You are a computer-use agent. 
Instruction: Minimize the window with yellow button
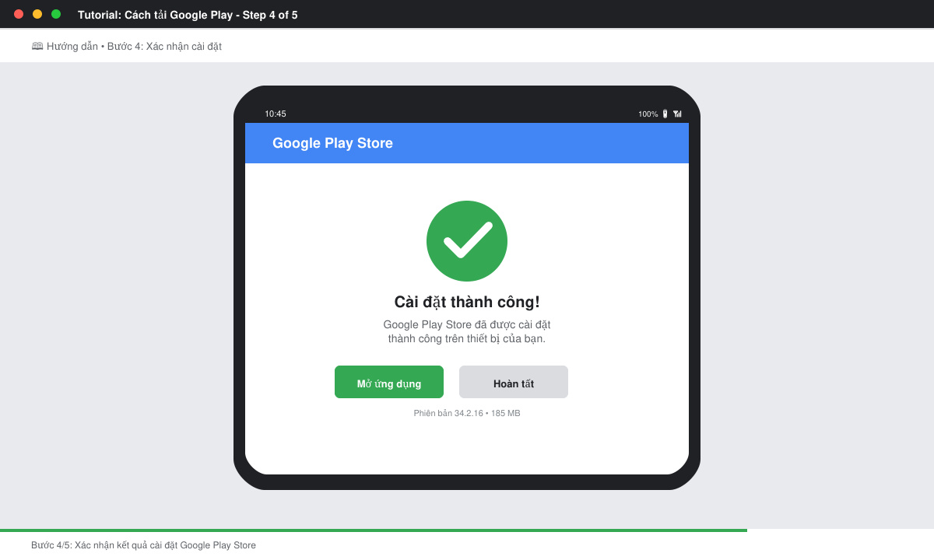pos(37,14)
